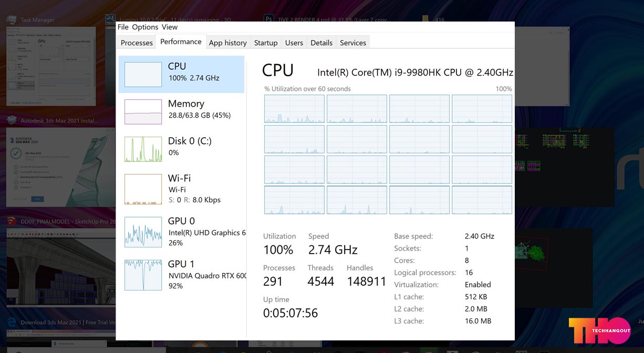Click the '% Utilization over 60 seconds' label
Viewport: 644px width, 353px height.
pos(307,89)
